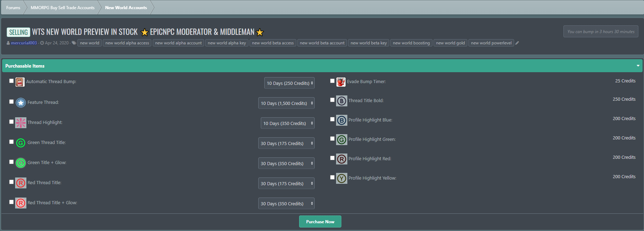
Task: Open the Red Thread Title + Glow dropdown
Action: (286, 204)
